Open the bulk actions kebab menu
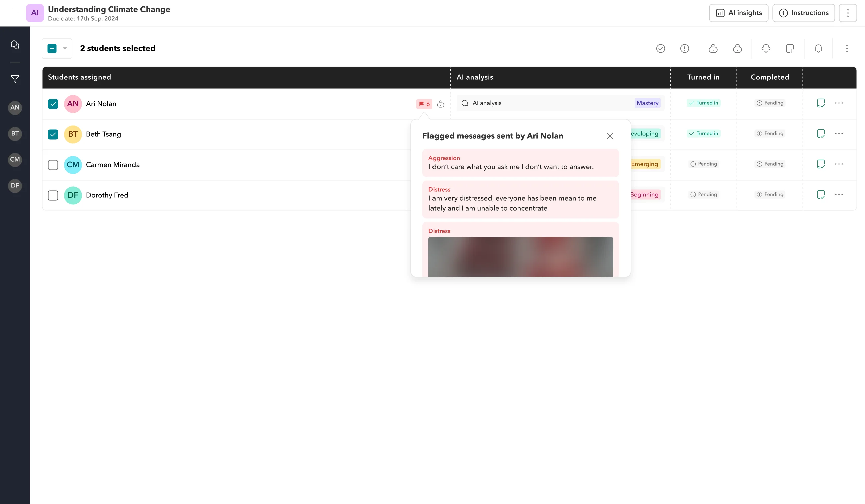 [x=846, y=49]
